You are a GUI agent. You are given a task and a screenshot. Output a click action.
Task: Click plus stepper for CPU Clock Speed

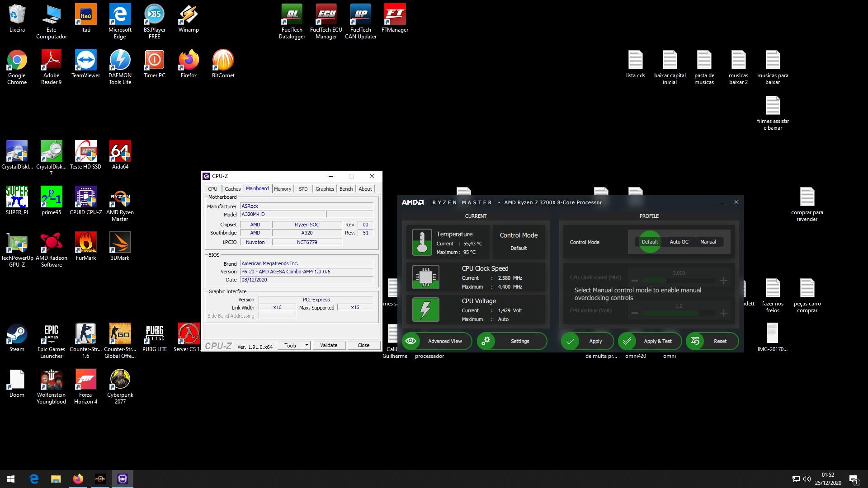click(x=724, y=281)
